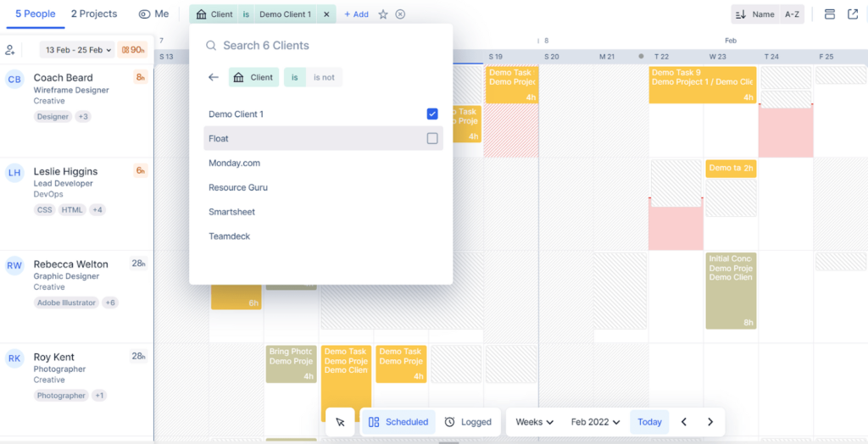Image resolution: width=868 pixels, height=444 pixels.
Task: Open the Feb 2022 month dropdown
Action: coord(595,422)
